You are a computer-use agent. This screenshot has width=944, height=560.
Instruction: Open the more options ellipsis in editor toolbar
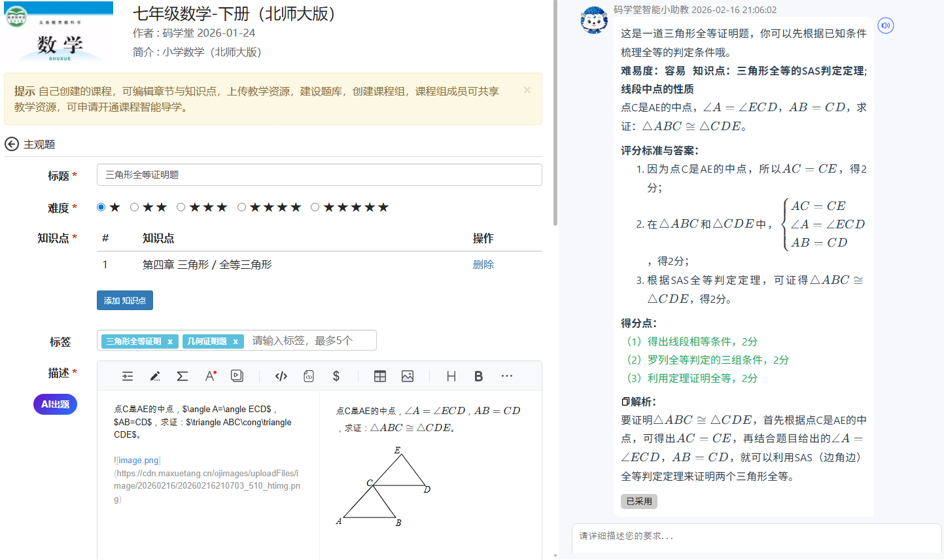506,376
